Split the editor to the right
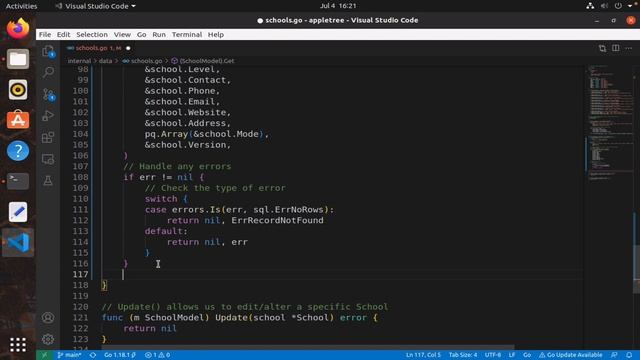 coord(616,48)
